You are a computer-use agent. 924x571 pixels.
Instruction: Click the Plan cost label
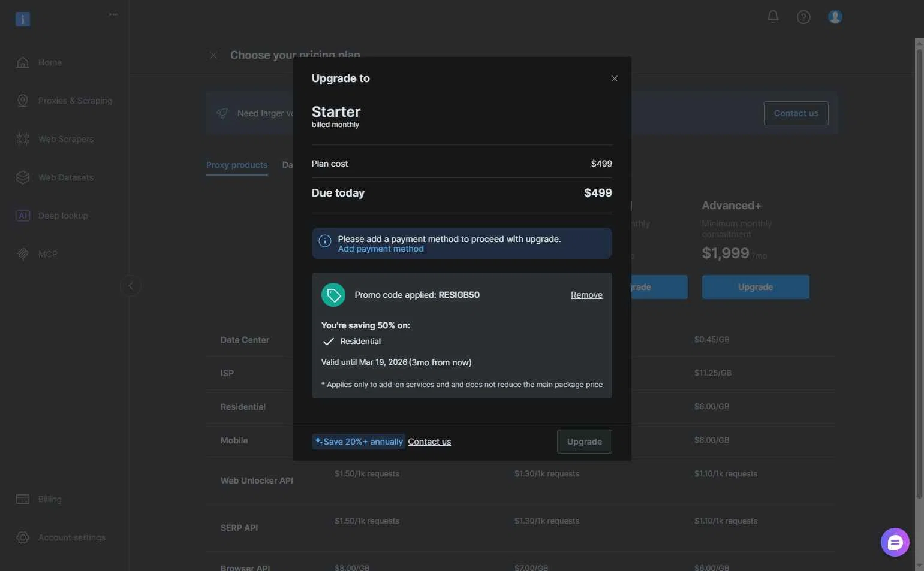(x=330, y=164)
